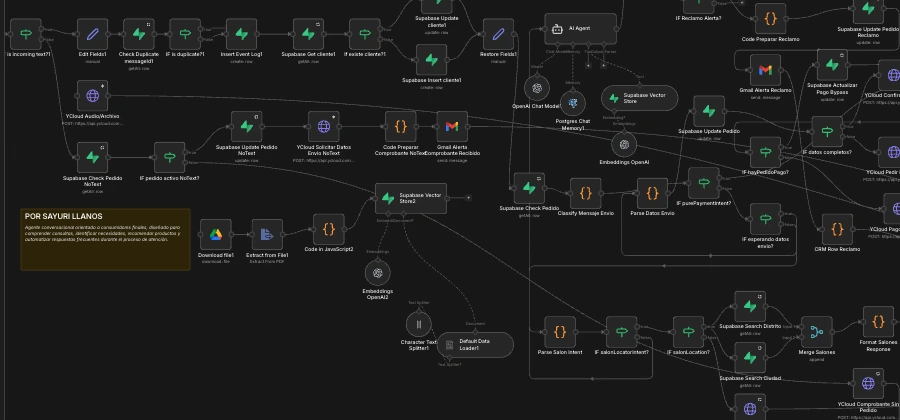Select the IF hayPedidoPago? node
This screenshot has height=420, width=900.
[765, 152]
